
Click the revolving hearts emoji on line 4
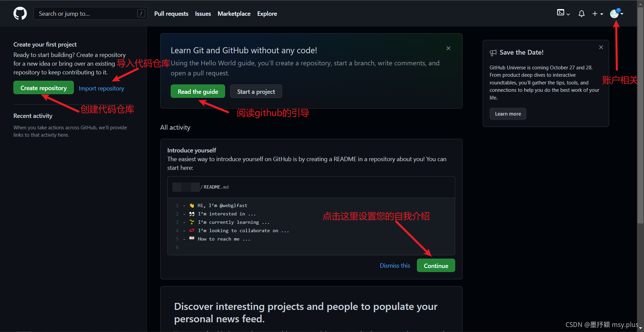tap(192, 230)
